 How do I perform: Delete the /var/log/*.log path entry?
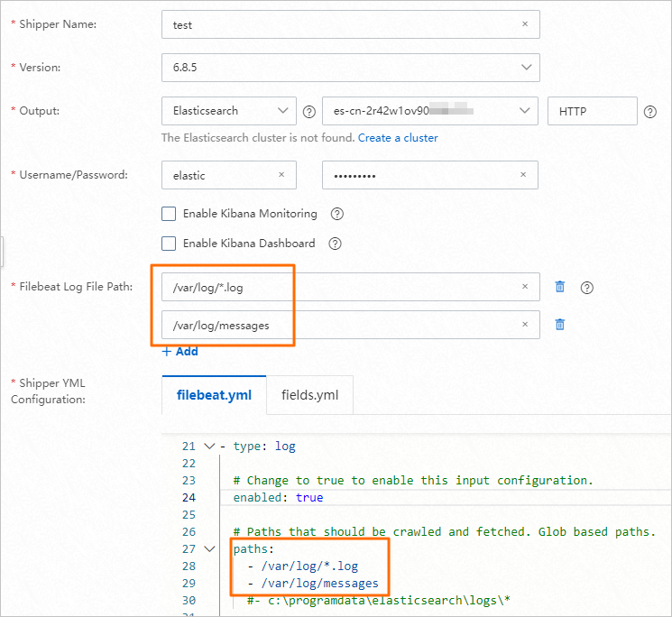click(x=560, y=287)
